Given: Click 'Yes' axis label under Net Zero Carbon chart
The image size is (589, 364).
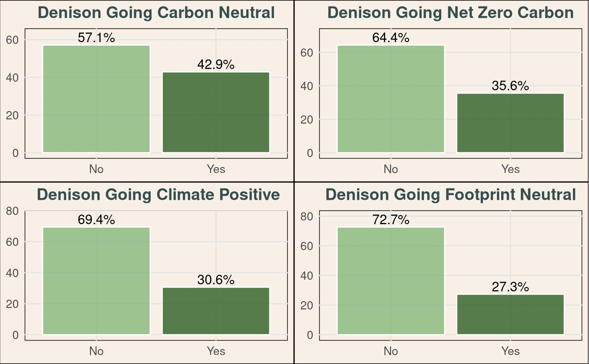Looking at the screenshot, I should (510, 169).
